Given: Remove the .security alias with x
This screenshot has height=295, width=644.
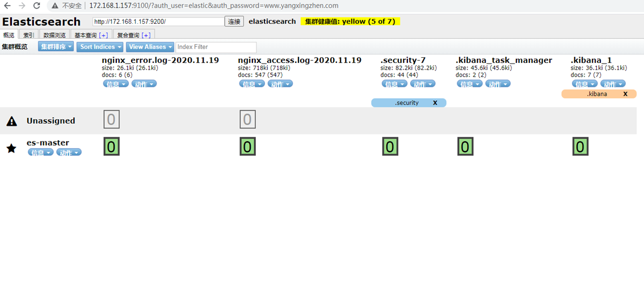Looking at the screenshot, I should coord(435,103).
